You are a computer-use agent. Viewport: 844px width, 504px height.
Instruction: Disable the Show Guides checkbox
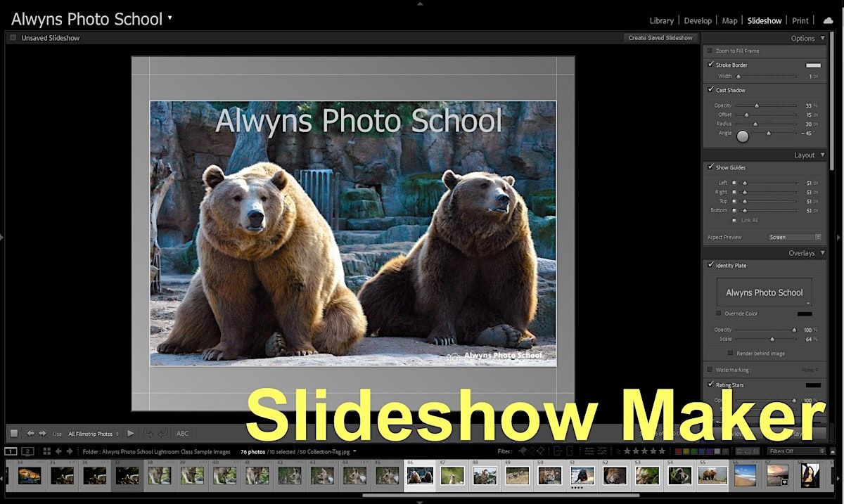[x=710, y=167]
